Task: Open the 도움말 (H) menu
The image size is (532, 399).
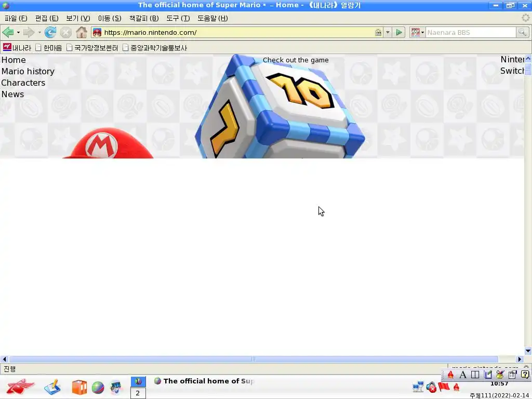Action: pyautogui.click(x=212, y=18)
